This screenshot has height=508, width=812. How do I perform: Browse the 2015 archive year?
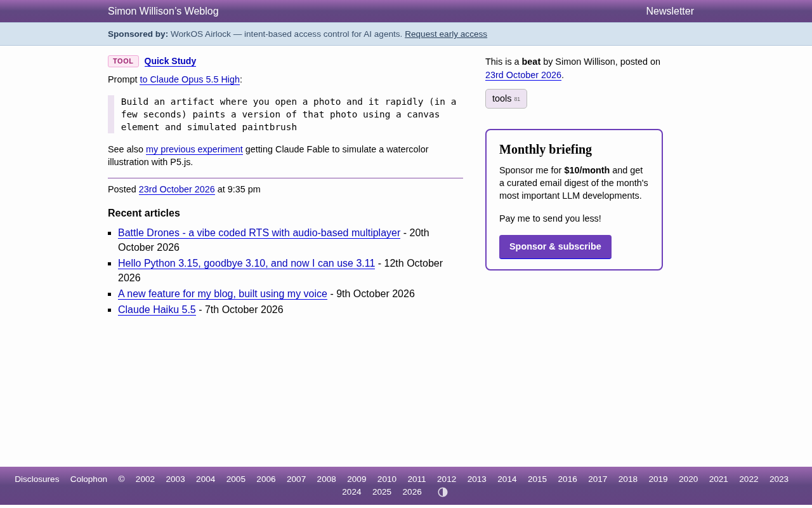pyautogui.click(x=537, y=479)
